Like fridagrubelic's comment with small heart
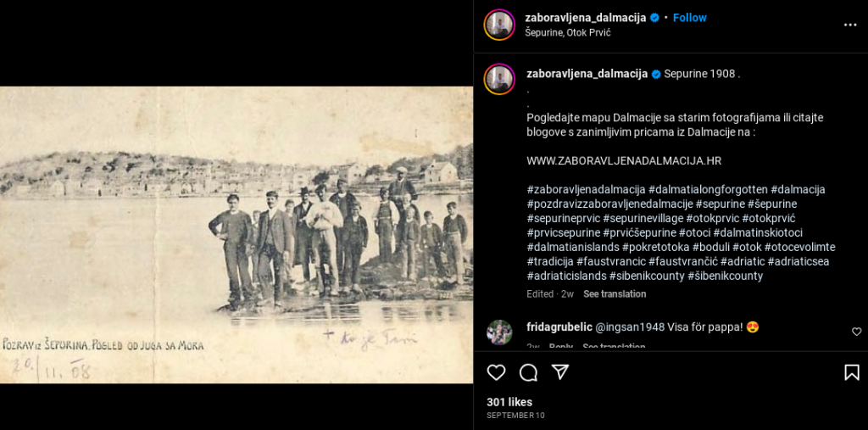This screenshot has width=868, height=430. 856,332
